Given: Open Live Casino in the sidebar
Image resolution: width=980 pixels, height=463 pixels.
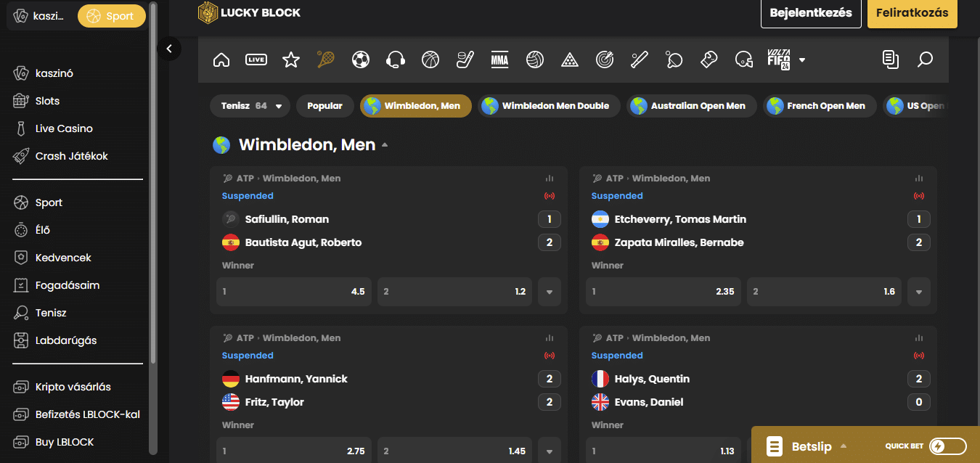Looking at the screenshot, I should [64, 128].
